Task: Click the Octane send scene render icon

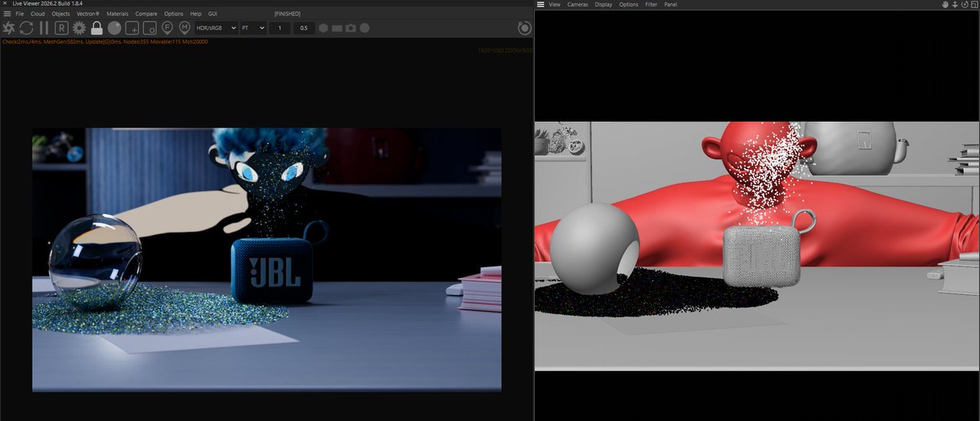Action: (9, 28)
